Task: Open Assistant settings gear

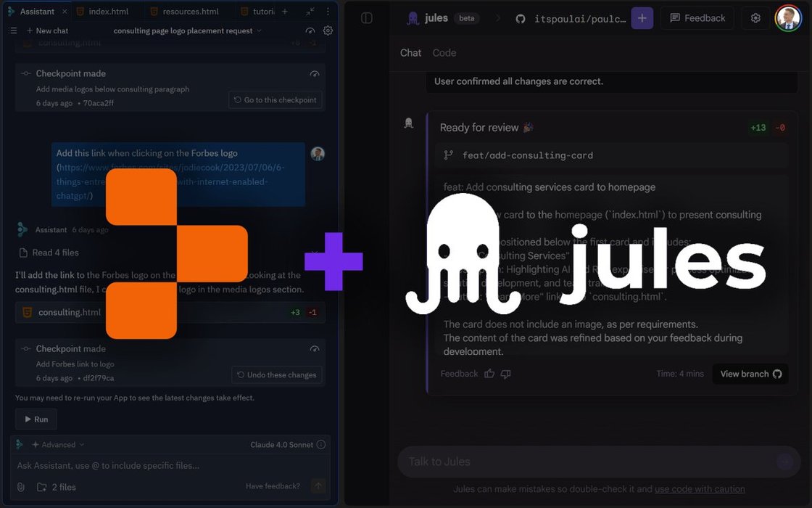Action: (x=328, y=30)
